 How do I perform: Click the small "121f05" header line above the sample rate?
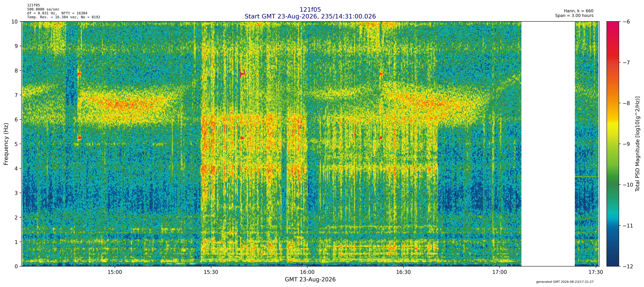34,5
